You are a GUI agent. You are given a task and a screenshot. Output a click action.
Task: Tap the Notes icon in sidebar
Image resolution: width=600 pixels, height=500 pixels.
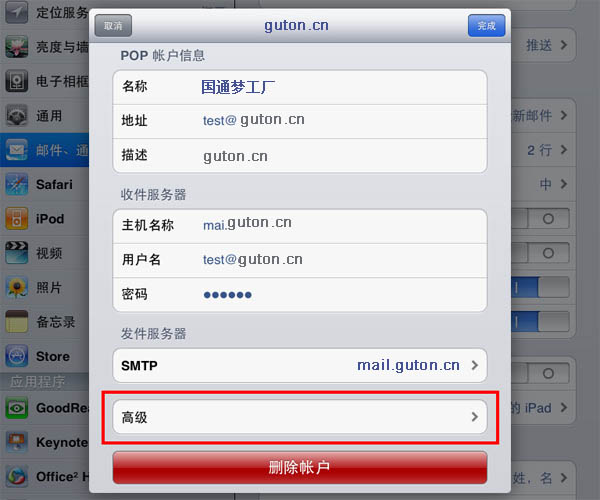coord(16,322)
